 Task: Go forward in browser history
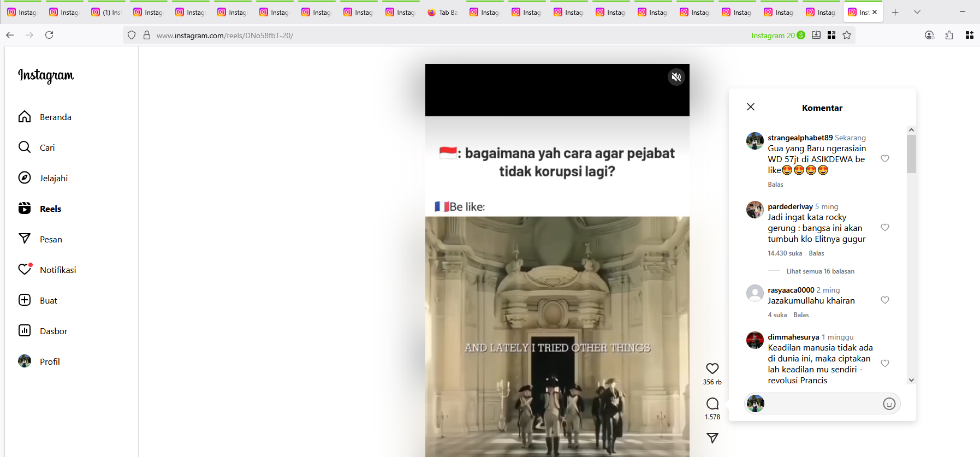tap(29, 35)
